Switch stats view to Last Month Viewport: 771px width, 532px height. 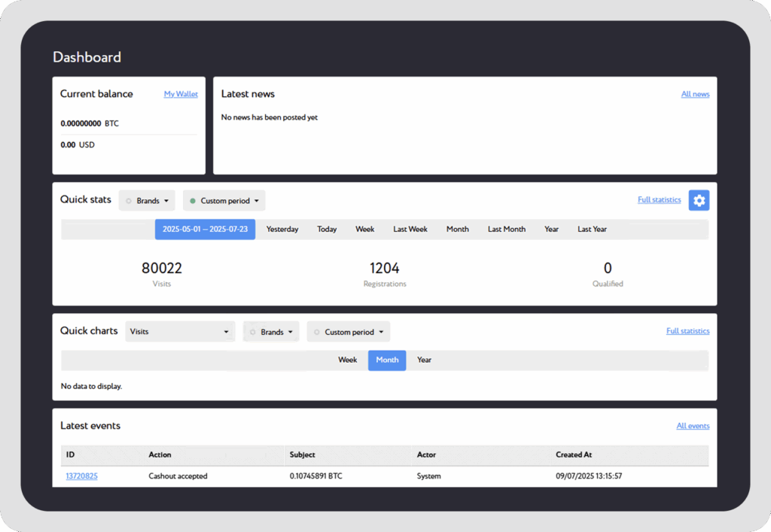click(506, 229)
